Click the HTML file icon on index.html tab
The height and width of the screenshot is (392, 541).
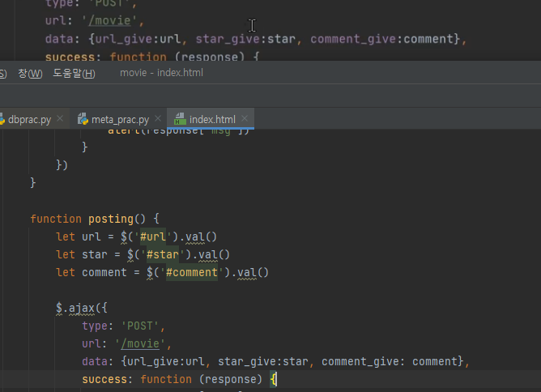tap(180, 119)
